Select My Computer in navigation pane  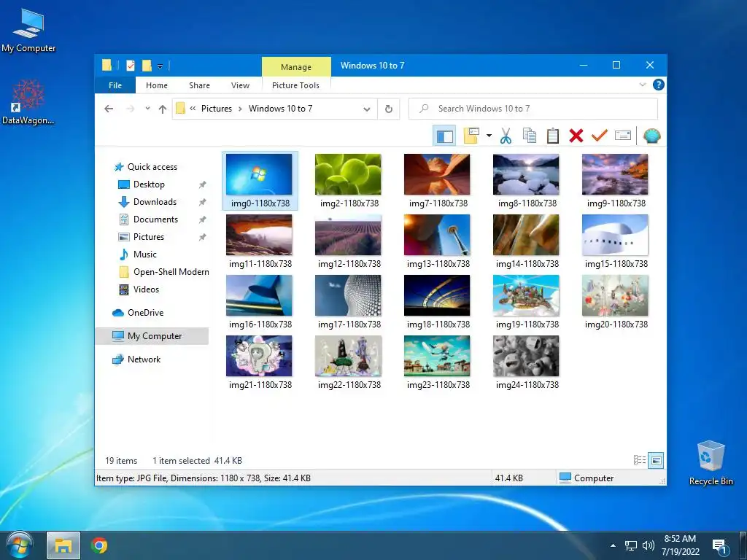(152, 336)
